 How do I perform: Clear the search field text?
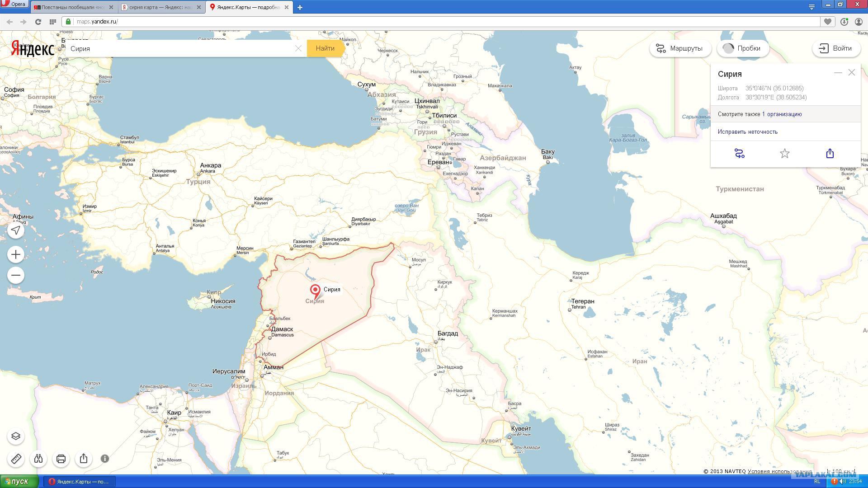coord(298,48)
